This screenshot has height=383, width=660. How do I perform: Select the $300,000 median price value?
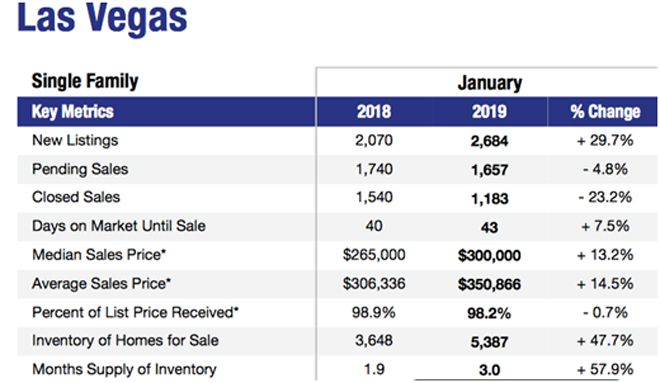pos(489,255)
